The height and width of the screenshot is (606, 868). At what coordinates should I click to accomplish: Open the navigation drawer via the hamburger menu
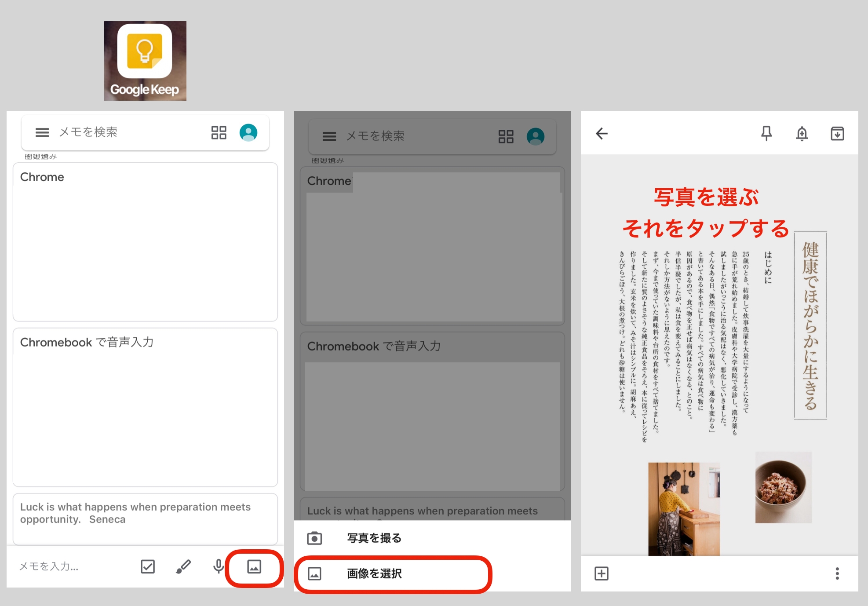click(42, 132)
